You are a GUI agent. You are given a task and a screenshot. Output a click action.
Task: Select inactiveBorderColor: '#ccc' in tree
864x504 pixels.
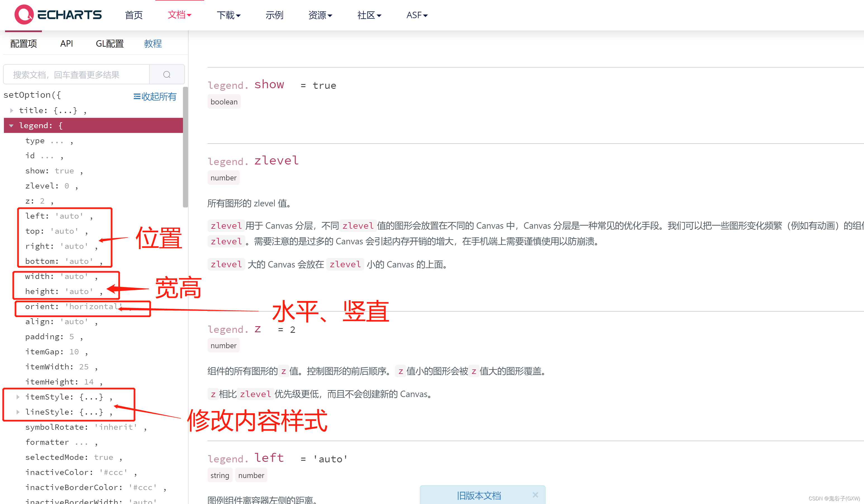click(96, 488)
